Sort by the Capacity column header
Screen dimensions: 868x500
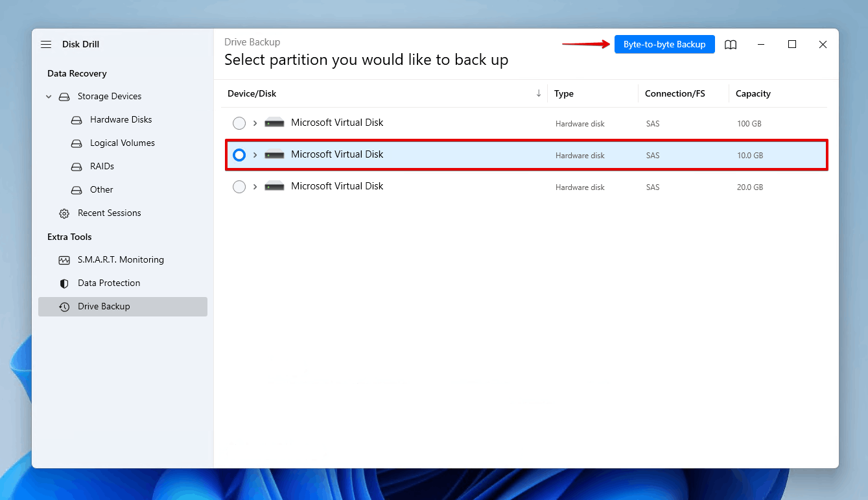pyautogui.click(x=753, y=93)
